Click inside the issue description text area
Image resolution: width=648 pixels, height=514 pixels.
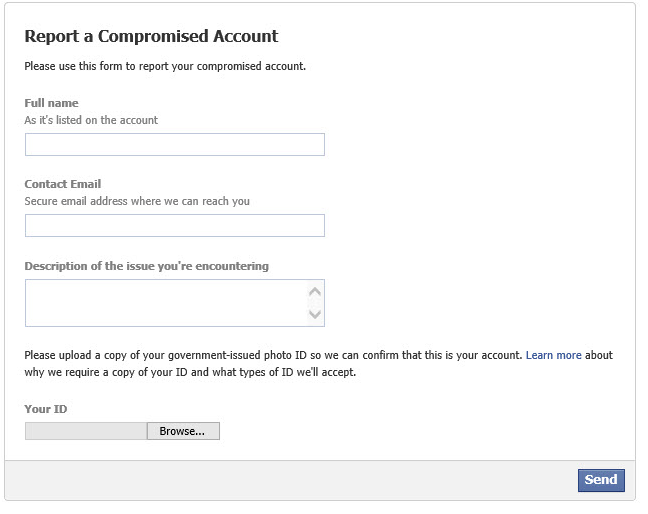pyautogui.click(x=165, y=303)
